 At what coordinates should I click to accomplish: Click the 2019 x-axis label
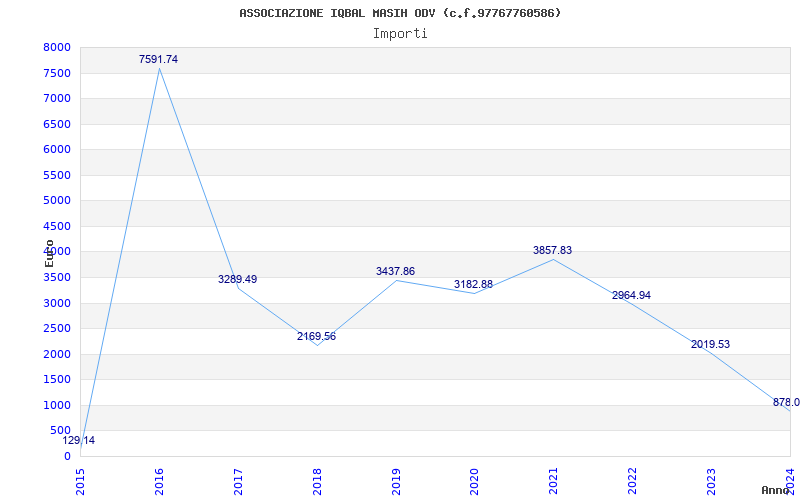click(396, 481)
